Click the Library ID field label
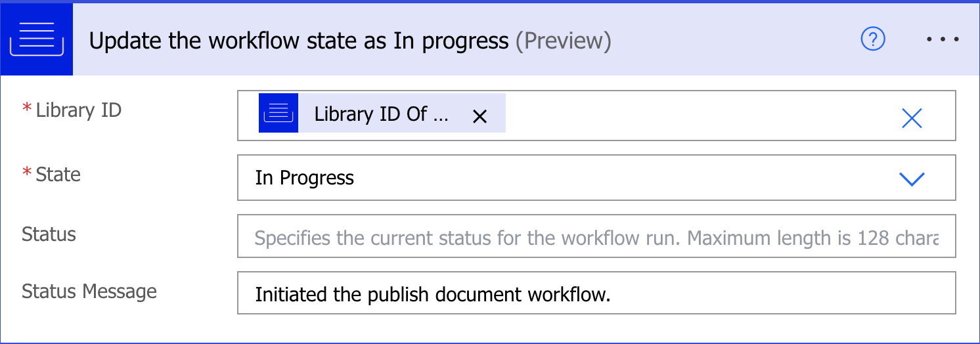 78,110
